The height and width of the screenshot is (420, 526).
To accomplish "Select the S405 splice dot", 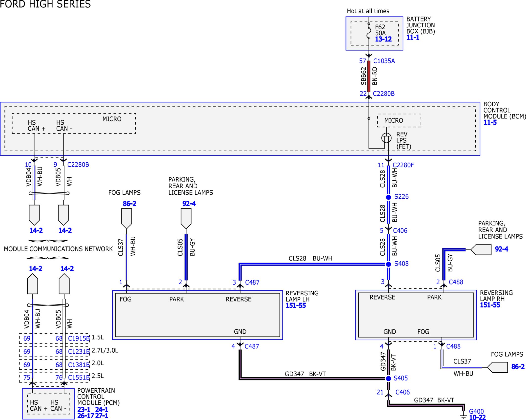I will pyautogui.click(x=388, y=379).
